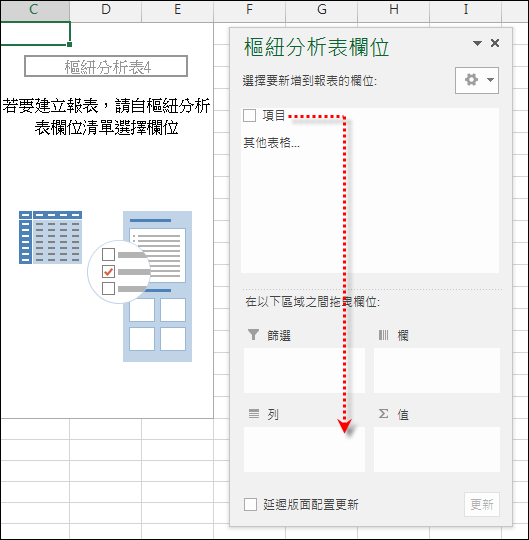Close the 樞紐分析表欄位 pane
Image resolution: width=529 pixels, height=540 pixels.
(x=495, y=43)
